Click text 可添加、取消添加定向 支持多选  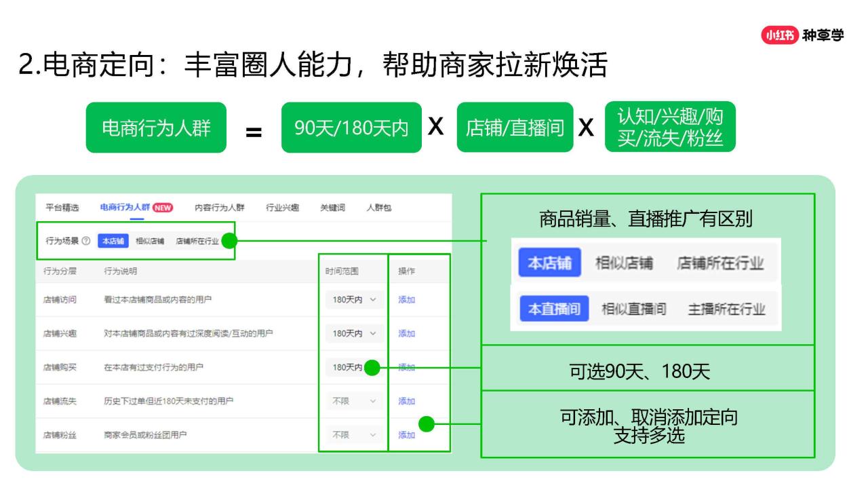[648, 427]
